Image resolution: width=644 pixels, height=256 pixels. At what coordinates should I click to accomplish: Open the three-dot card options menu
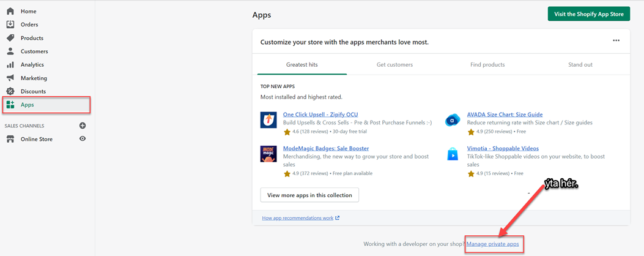click(616, 41)
